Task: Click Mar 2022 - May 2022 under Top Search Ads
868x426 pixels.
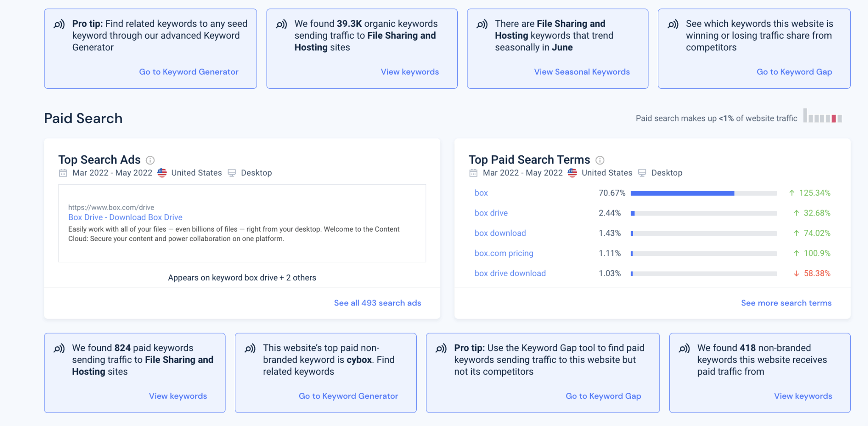Action: [112, 173]
